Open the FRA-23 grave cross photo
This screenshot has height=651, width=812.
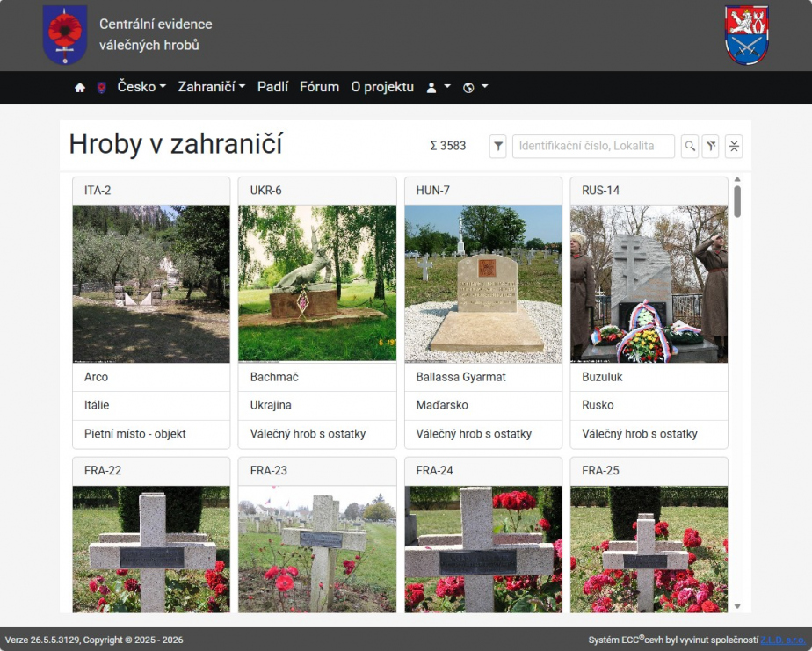click(317, 549)
